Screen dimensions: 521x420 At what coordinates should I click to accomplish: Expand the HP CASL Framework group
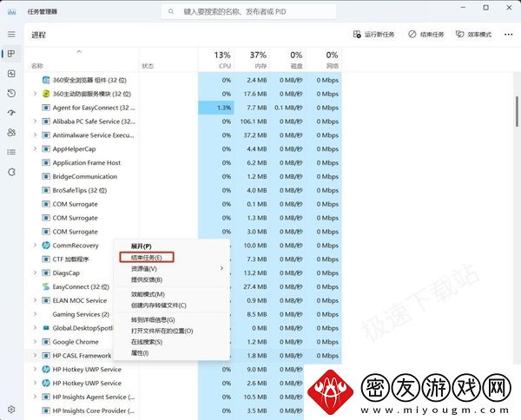[35, 356]
